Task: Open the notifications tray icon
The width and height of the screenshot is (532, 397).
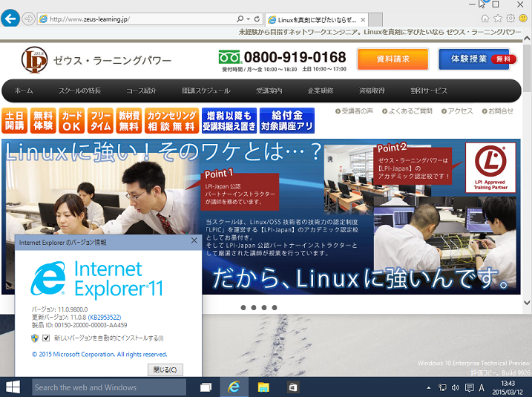Action: pos(469,387)
